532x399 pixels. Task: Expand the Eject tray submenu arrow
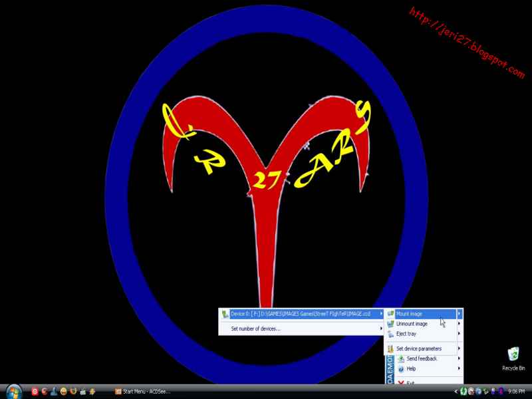459,334
